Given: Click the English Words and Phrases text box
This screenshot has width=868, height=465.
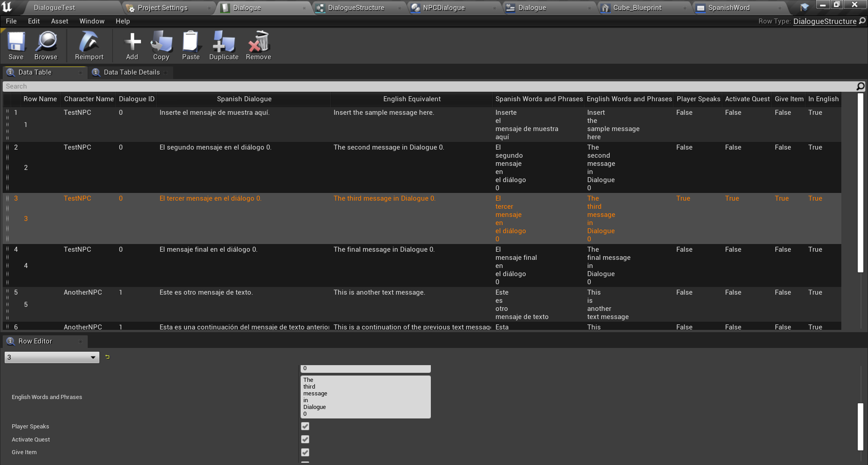Looking at the screenshot, I should [365, 397].
